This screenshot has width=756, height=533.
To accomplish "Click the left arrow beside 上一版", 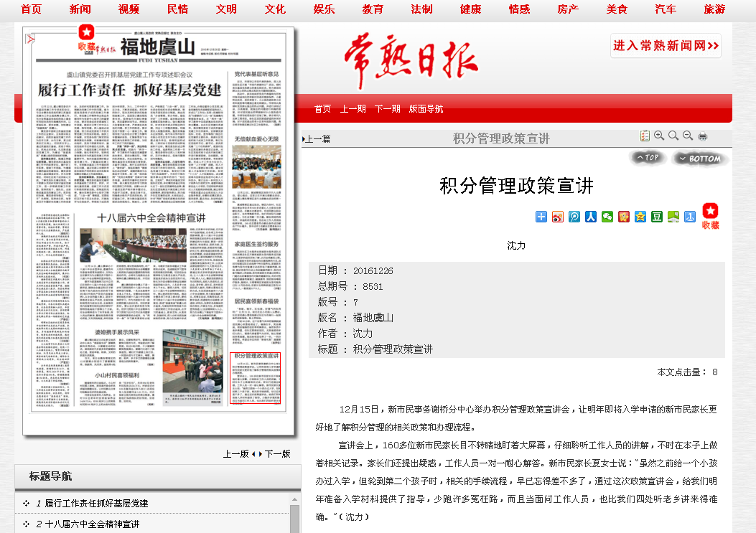I will coord(253,454).
